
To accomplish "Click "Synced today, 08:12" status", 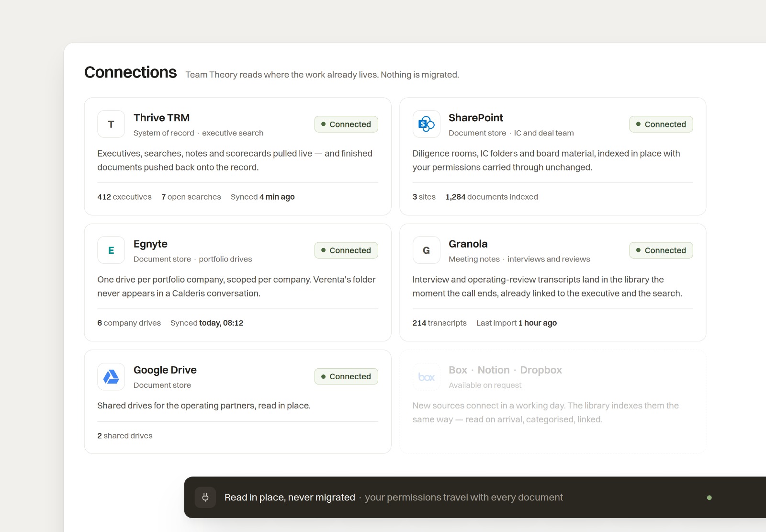I will click(x=207, y=323).
